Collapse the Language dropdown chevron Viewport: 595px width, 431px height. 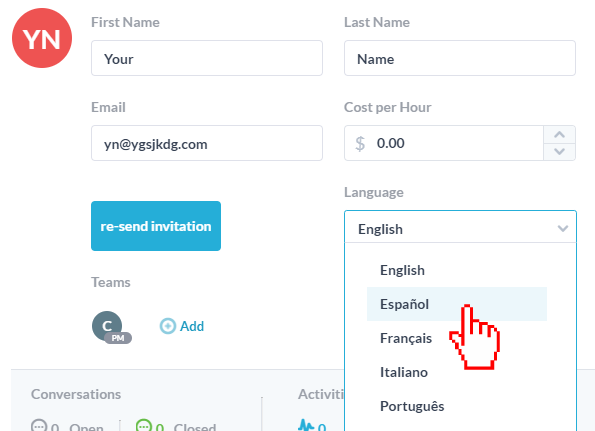click(563, 228)
